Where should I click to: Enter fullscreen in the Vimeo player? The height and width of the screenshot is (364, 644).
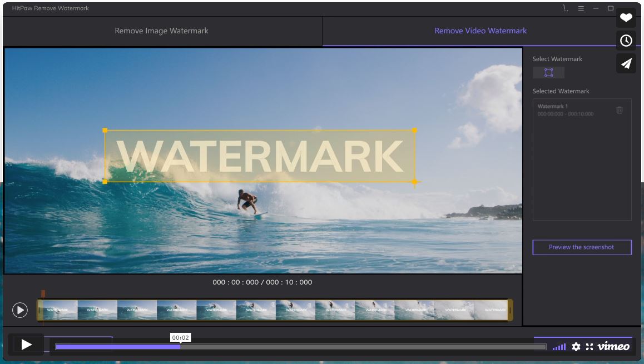589,347
